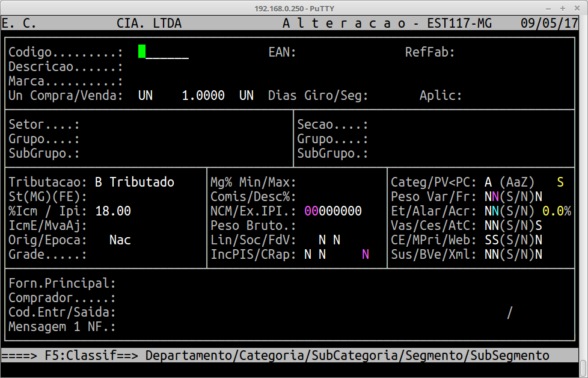Toggle the cyan N flag in Et/Alar/Acr row

(495, 211)
